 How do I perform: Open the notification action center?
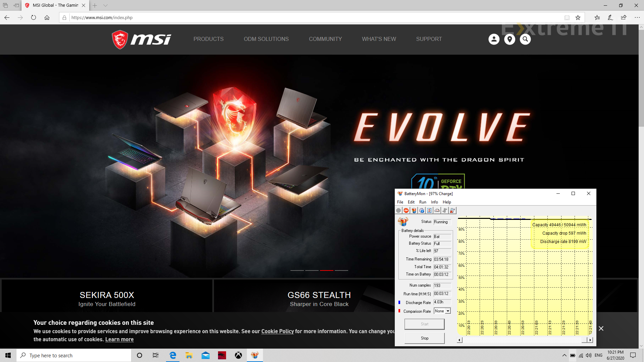(x=633, y=355)
